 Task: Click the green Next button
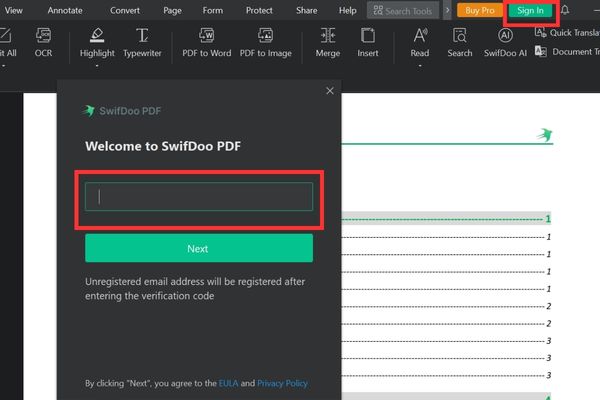[x=199, y=248]
